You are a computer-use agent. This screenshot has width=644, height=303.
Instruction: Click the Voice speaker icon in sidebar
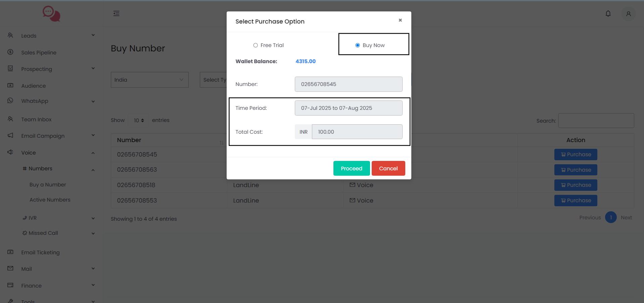[x=10, y=152]
